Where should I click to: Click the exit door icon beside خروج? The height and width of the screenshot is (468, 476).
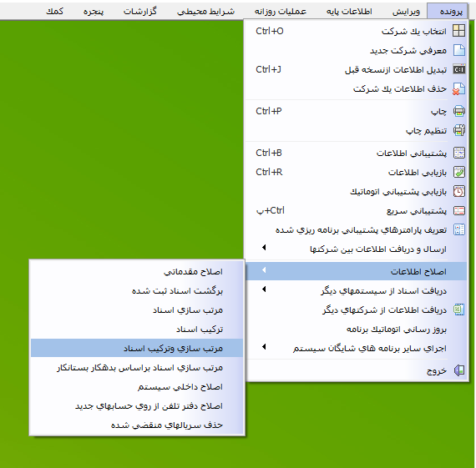click(458, 370)
